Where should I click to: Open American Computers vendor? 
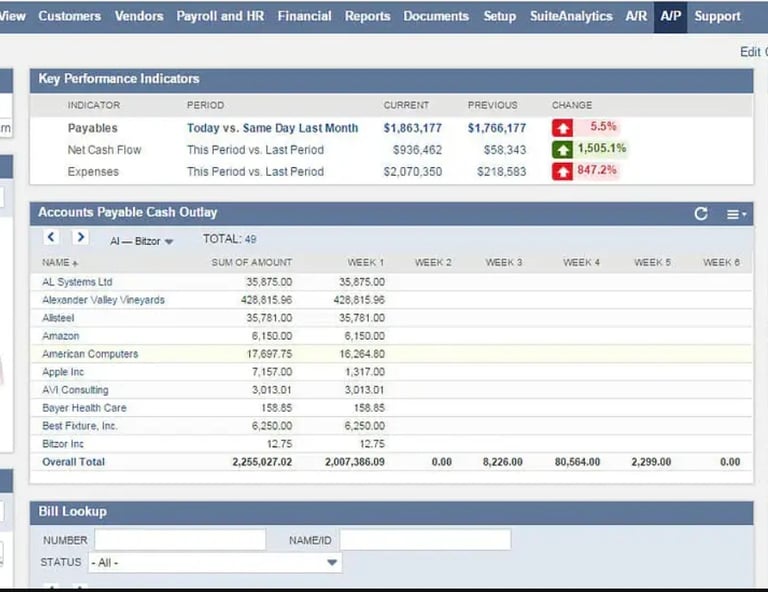(90, 354)
